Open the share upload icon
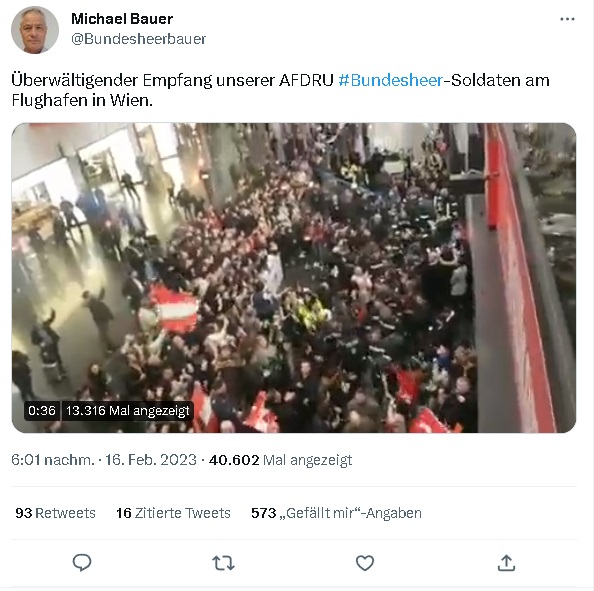Image resolution: width=594 pixels, height=591 pixels. (x=506, y=563)
